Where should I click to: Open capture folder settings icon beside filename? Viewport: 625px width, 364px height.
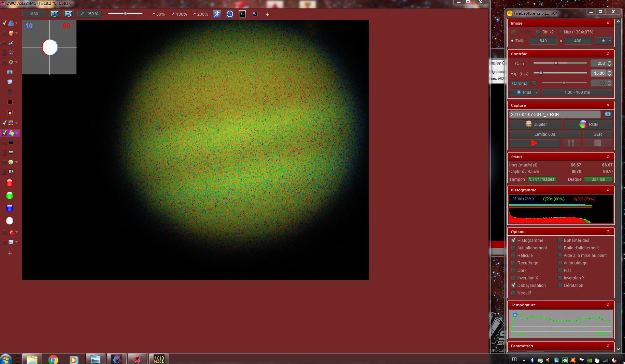(608, 114)
